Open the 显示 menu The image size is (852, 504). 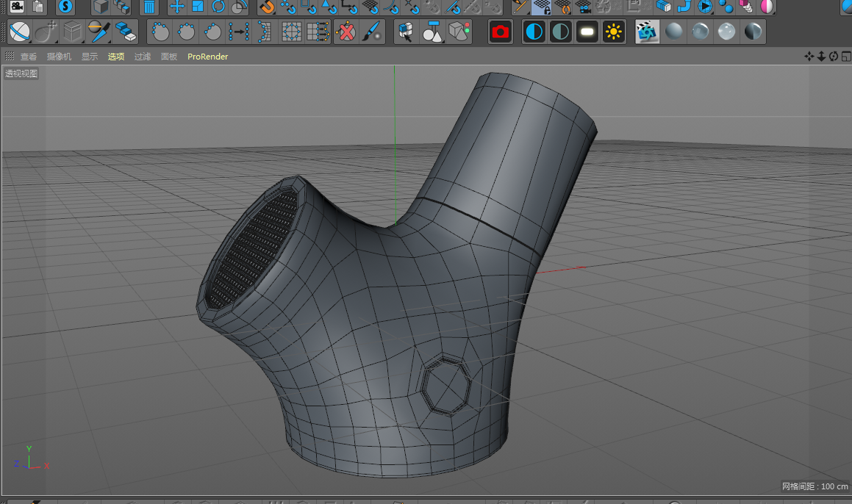90,57
